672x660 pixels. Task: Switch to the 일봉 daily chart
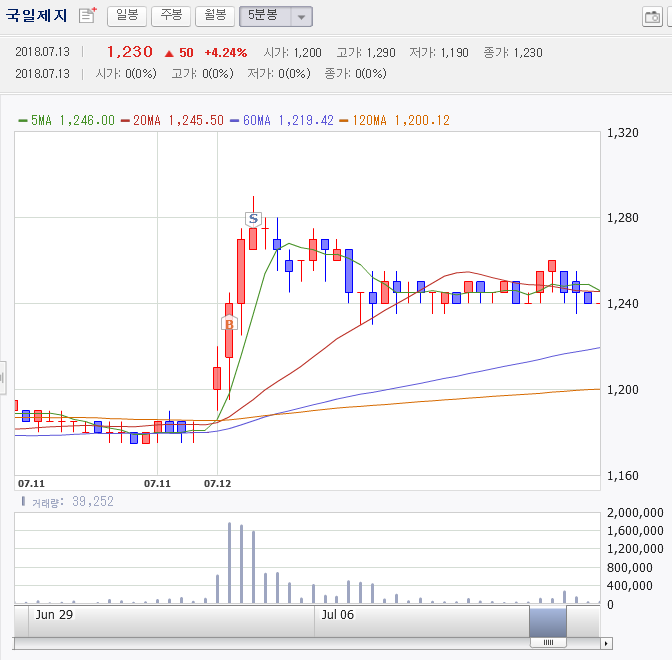tap(127, 16)
